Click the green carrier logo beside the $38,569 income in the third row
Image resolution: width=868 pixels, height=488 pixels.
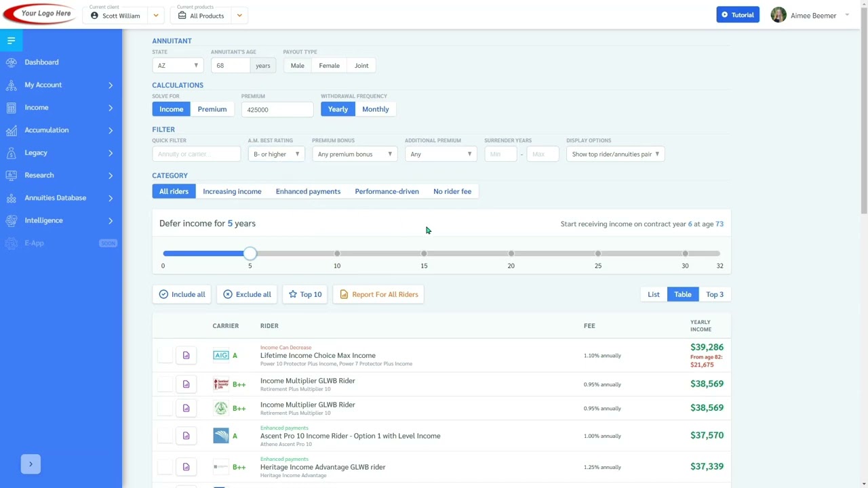tap(221, 408)
